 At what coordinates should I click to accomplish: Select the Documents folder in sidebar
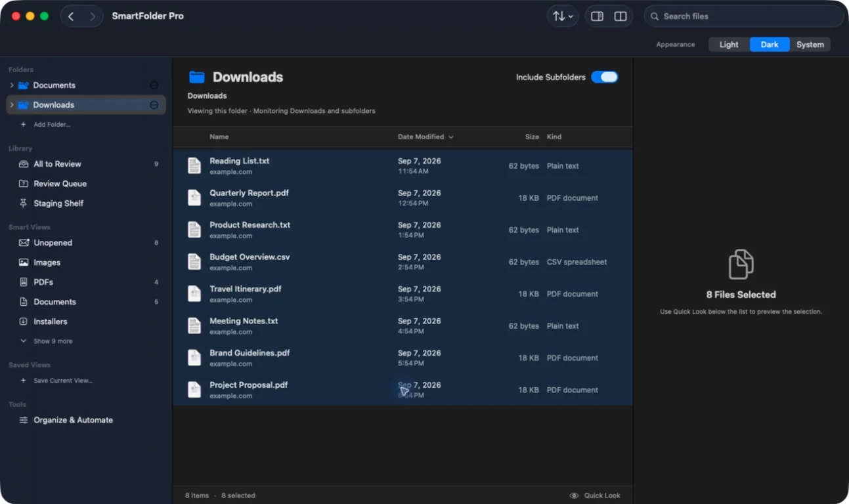point(86,85)
